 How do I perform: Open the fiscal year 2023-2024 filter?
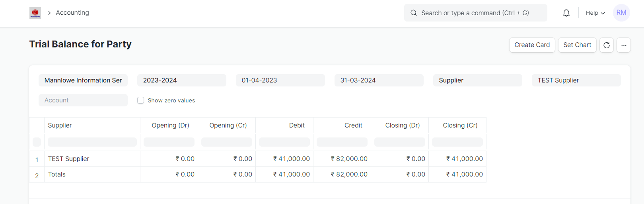pos(182,80)
